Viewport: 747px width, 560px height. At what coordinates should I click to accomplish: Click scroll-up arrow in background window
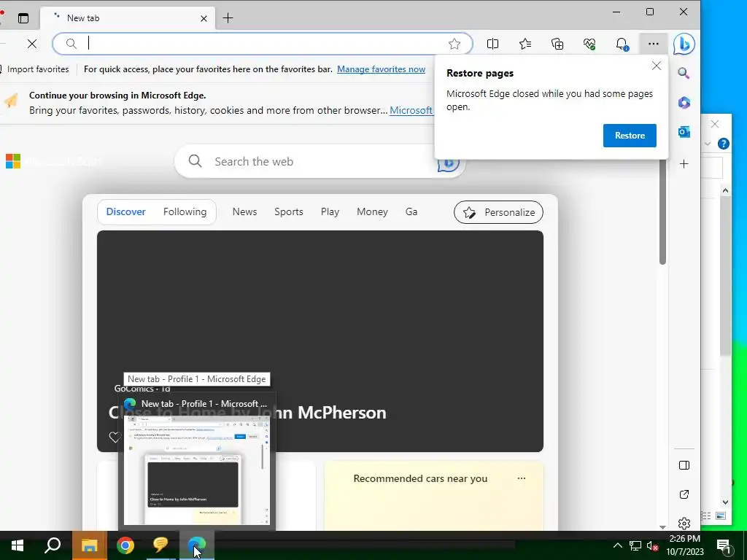coord(725,190)
